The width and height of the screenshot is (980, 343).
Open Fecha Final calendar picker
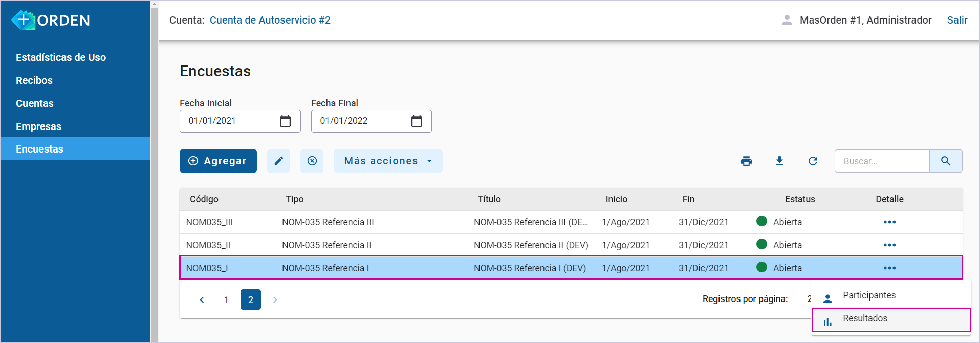tap(417, 121)
